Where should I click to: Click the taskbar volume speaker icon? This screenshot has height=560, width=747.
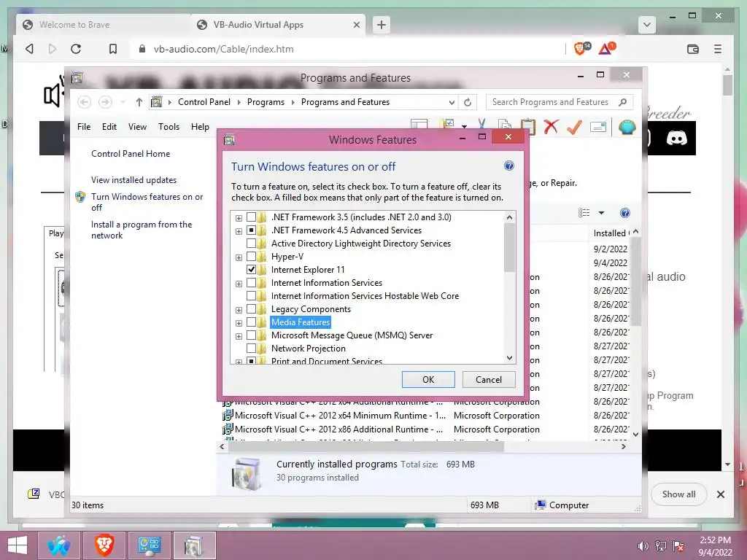(x=643, y=546)
